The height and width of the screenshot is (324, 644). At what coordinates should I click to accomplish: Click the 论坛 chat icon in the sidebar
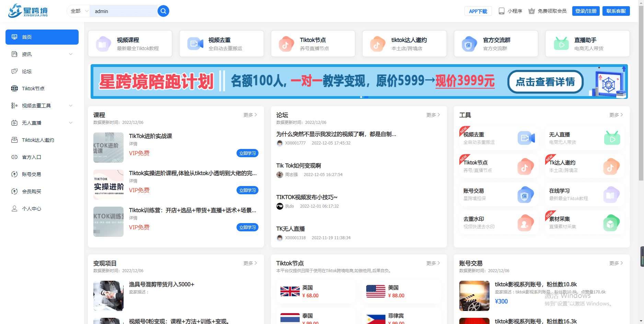14,71
